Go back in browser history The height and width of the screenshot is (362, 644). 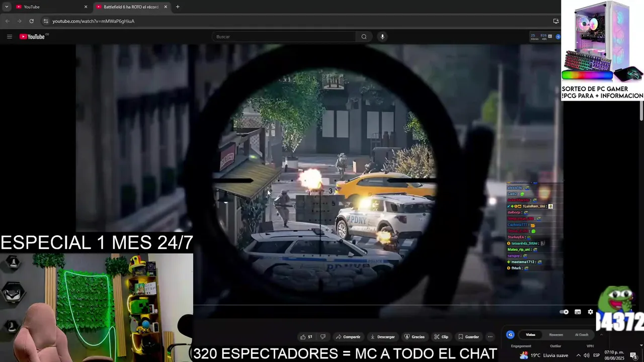coord(7,21)
